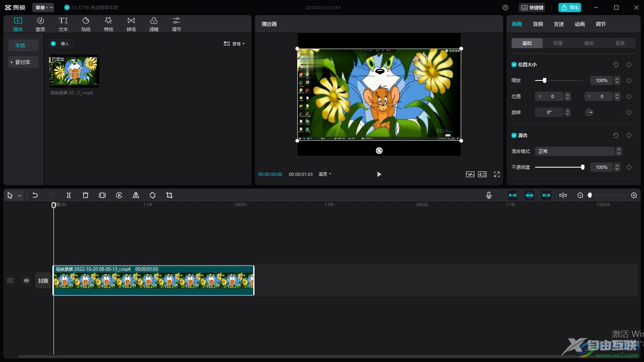This screenshot has height=362, width=644.
Task: Click the 缩放 percentage stepper
Action: click(x=617, y=80)
